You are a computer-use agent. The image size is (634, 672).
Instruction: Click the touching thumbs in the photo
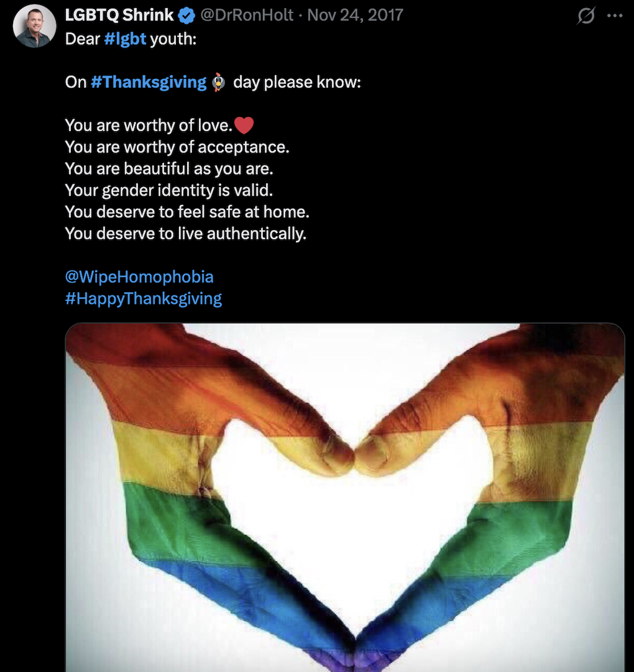point(354,458)
